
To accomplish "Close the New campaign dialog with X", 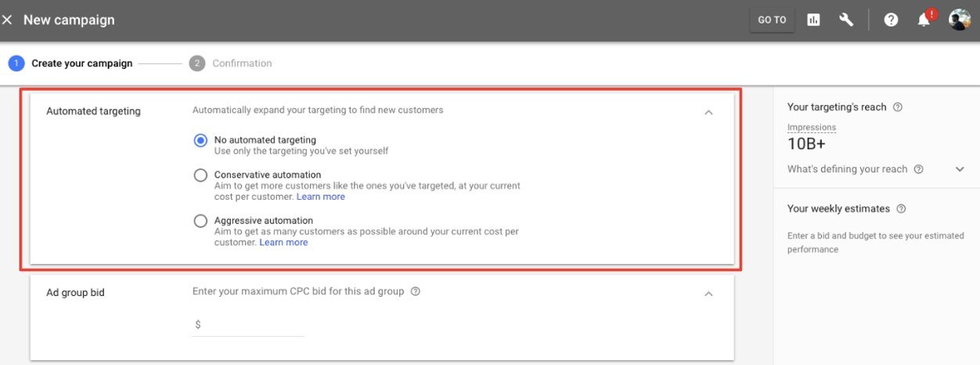I will [x=8, y=20].
